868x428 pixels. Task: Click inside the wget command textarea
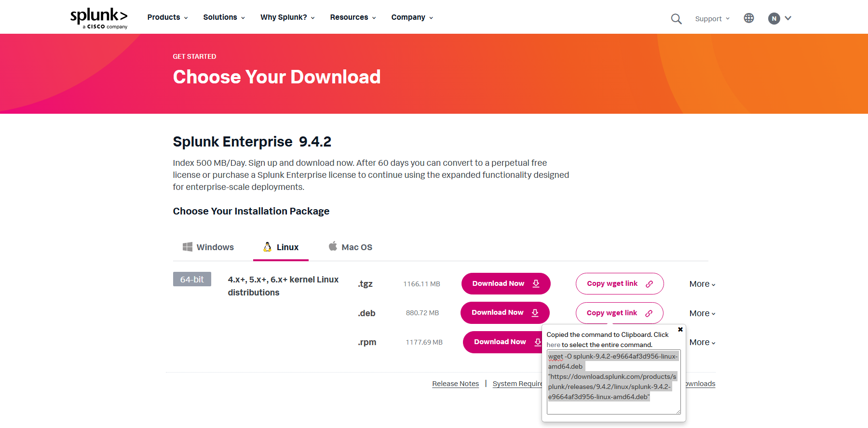613,382
